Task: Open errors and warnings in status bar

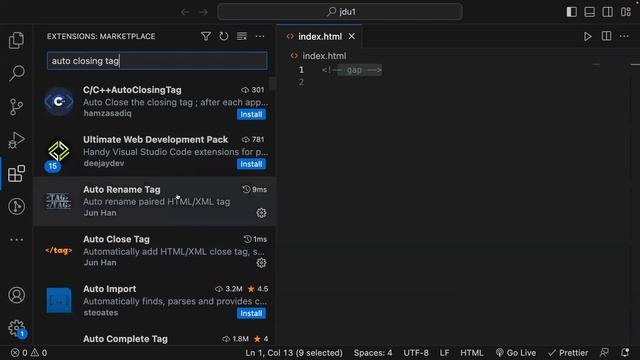Action: coord(29,353)
